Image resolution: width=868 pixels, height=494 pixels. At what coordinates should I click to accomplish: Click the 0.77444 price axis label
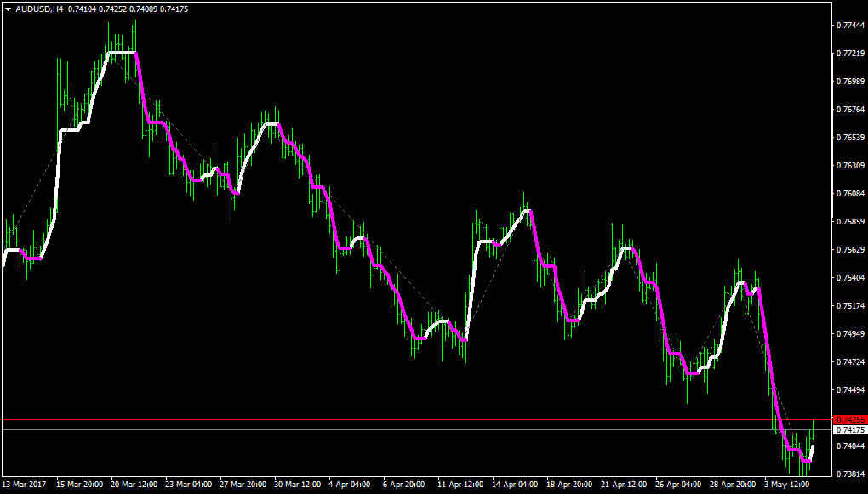851,26
